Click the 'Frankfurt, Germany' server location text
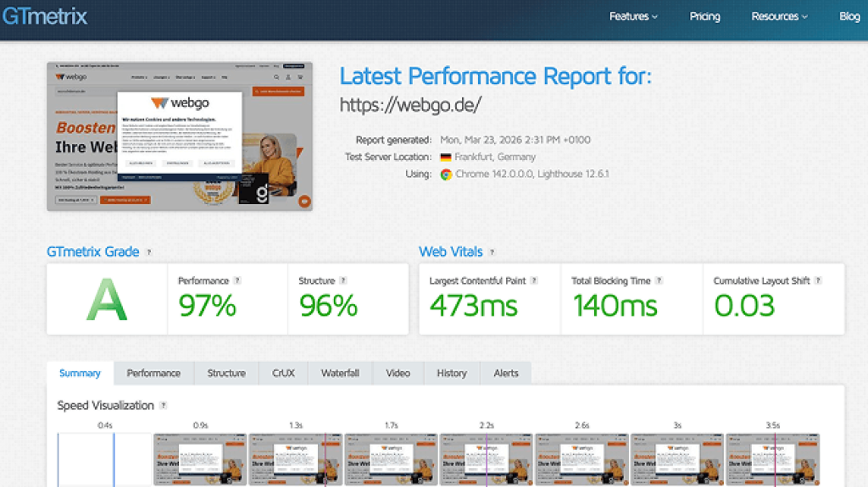Screen dimensions: 868x487 (495, 158)
